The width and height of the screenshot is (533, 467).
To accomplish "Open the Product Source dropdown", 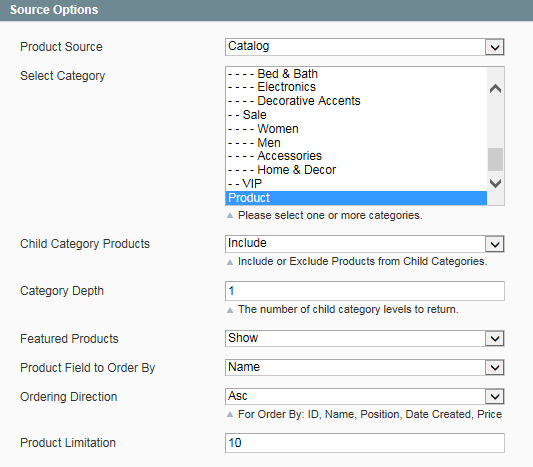I will 364,47.
